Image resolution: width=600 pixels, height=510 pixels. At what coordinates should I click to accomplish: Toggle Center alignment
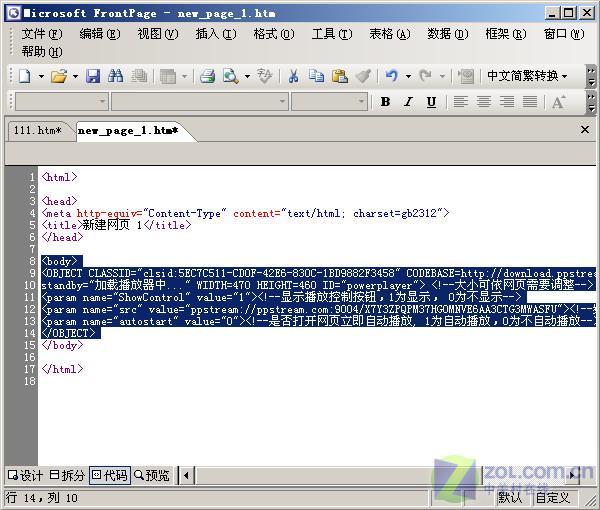point(484,101)
